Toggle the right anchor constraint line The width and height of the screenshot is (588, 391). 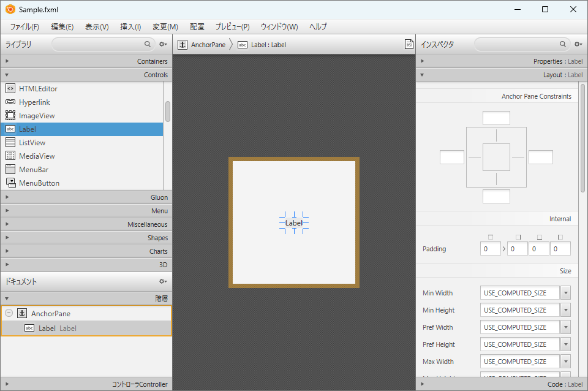(x=518, y=158)
